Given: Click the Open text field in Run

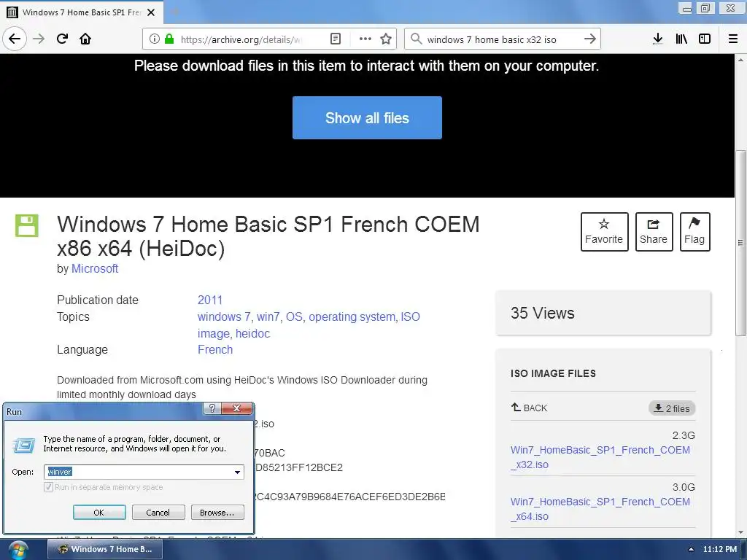Looking at the screenshot, I should tap(139, 472).
